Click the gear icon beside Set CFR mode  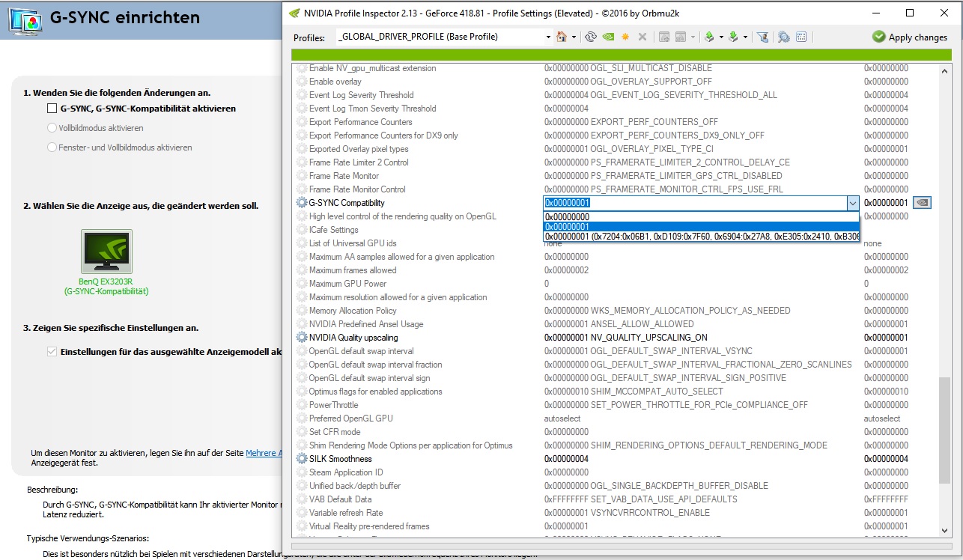[302, 432]
